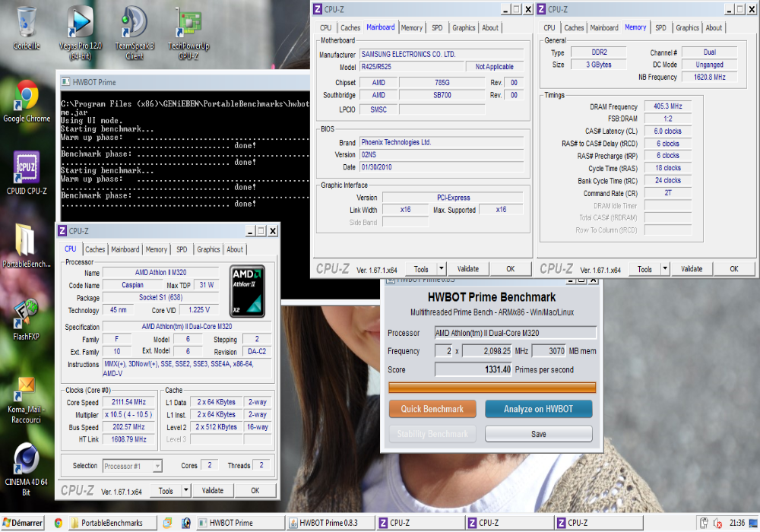Open Graphics tab in the bottom-left CPU-Z window
Screen dimensions: 760x532
208,249
